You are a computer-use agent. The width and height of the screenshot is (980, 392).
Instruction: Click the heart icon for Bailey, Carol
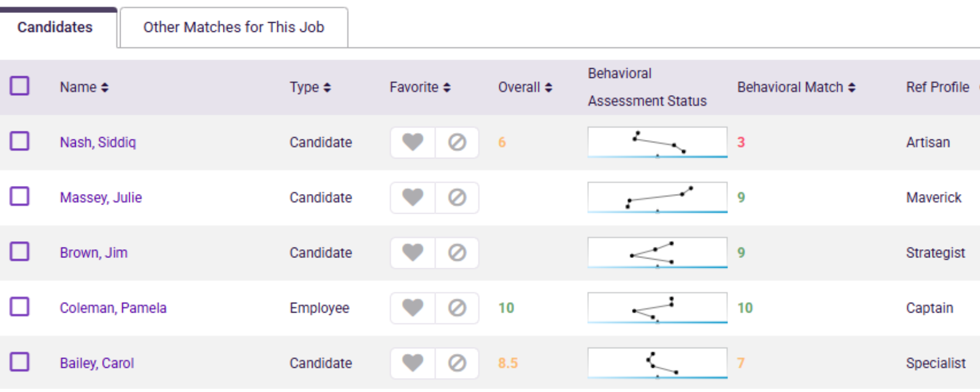412,363
